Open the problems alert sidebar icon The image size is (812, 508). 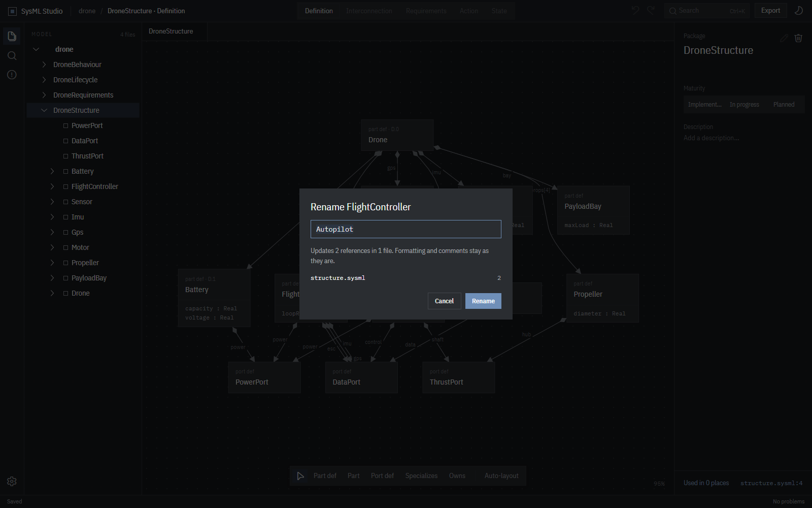[x=12, y=75]
